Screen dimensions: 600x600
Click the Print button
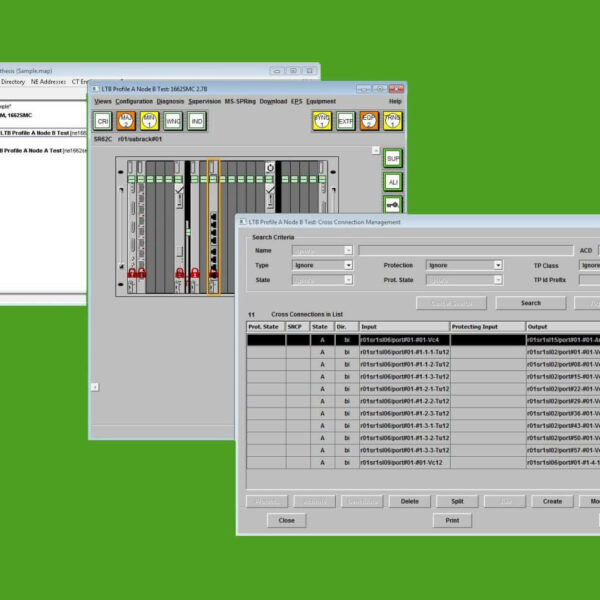pos(452,520)
